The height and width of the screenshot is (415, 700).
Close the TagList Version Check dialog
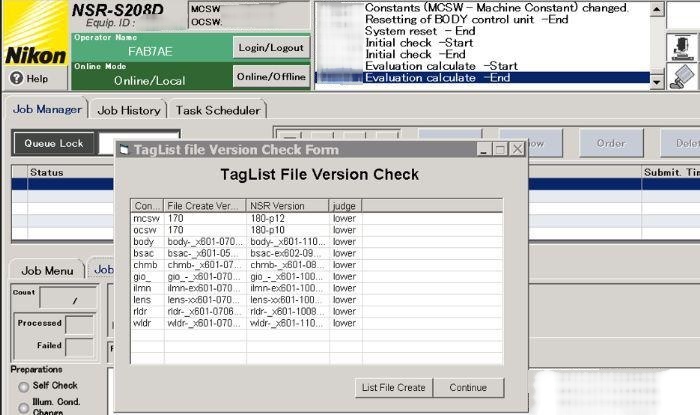coord(517,149)
